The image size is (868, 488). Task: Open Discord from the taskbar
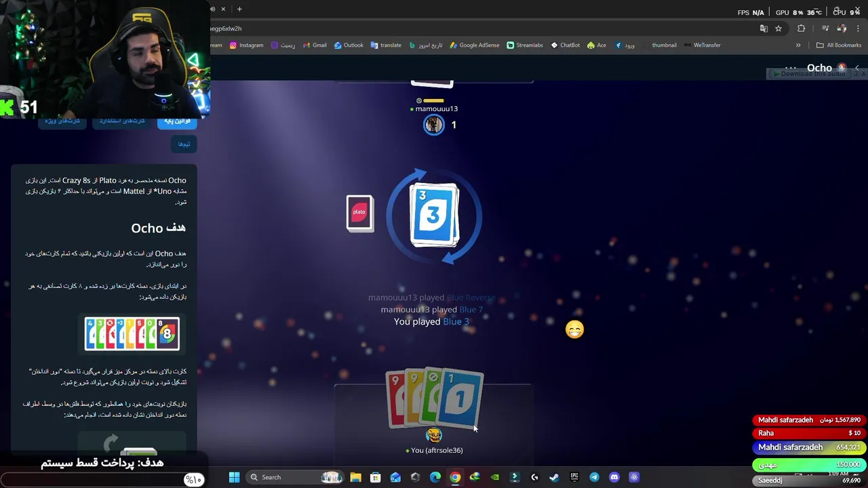(614, 477)
